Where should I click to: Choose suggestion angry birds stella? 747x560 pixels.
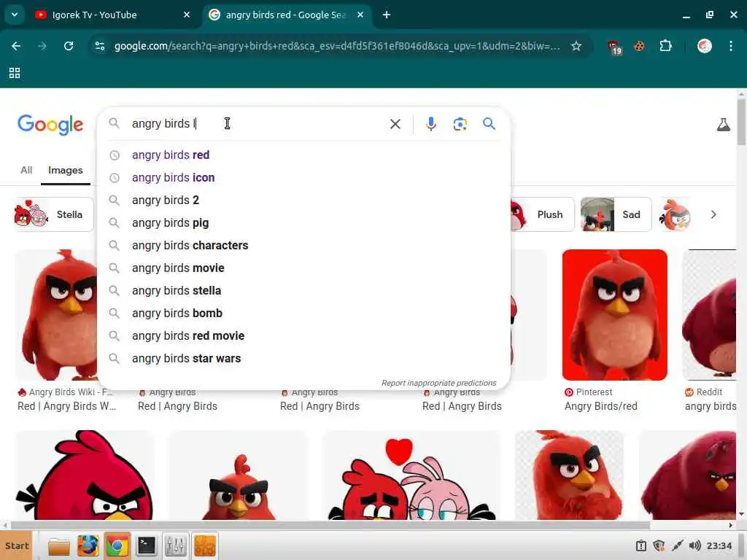(303, 290)
